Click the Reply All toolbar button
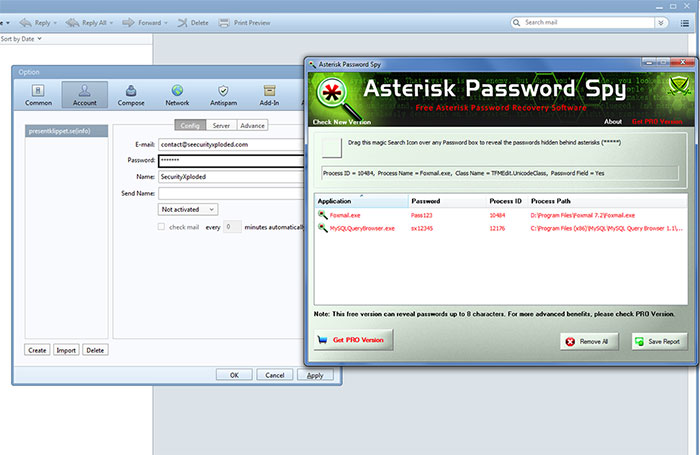 click(x=88, y=22)
